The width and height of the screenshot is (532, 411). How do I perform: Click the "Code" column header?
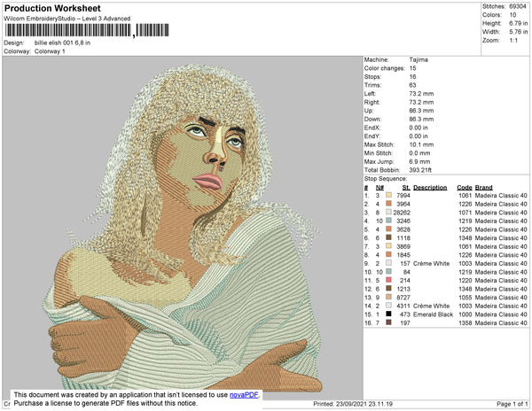tap(465, 188)
